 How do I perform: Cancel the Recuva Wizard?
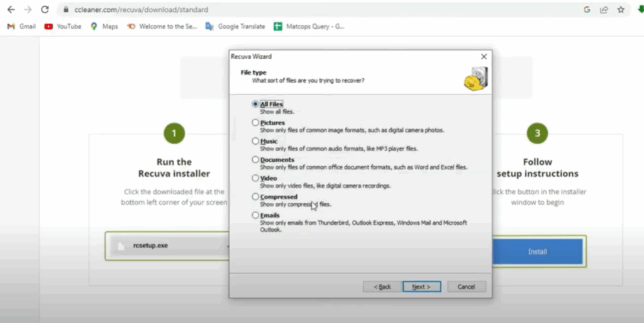(x=467, y=286)
